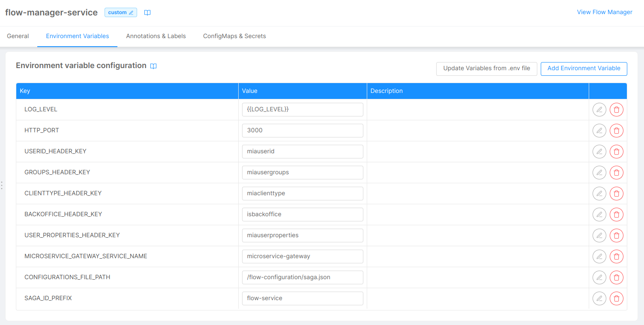This screenshot has width=644, height=325.
Task: Delete the HTTP_PORT environment variable
Action: coord(616,131)
